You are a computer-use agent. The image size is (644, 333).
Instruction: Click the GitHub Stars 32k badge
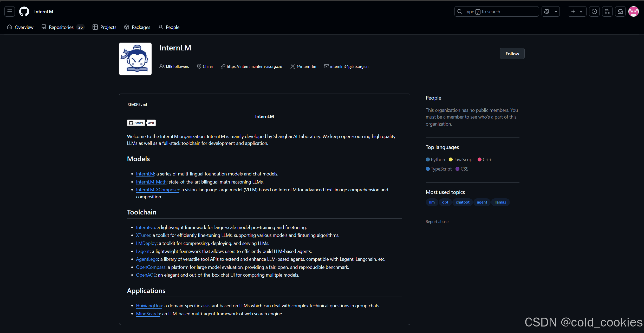141,123
